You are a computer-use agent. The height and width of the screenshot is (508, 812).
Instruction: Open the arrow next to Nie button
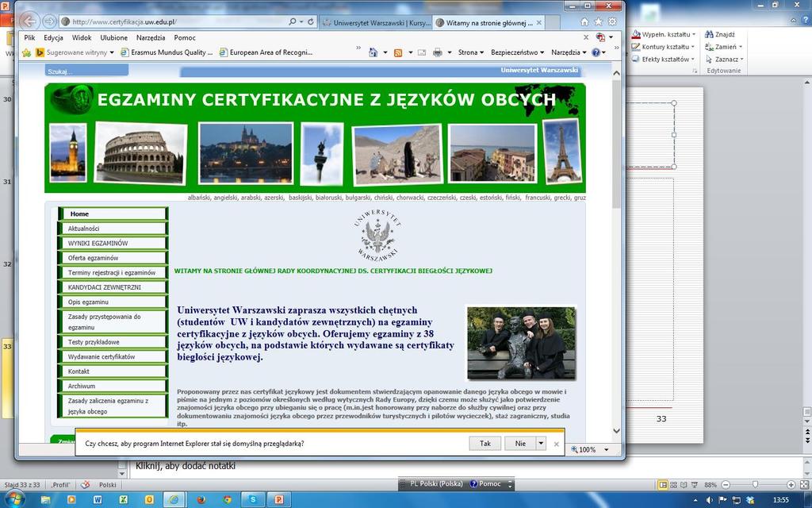[541, 443]
